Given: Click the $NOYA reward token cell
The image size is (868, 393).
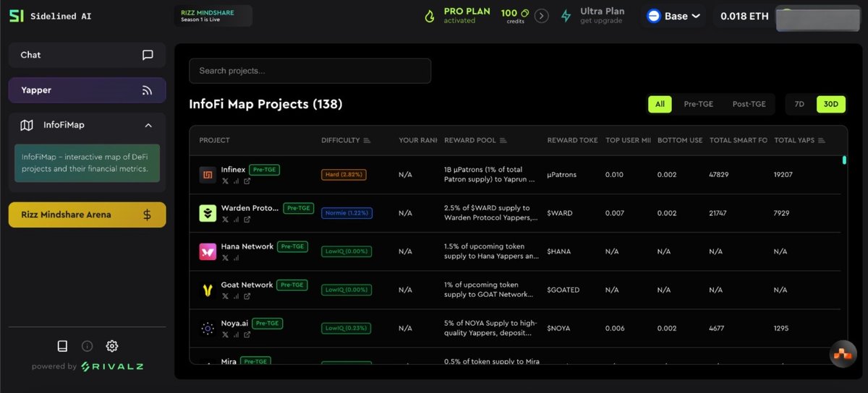Looking at the screenshot, I should 559,329.
